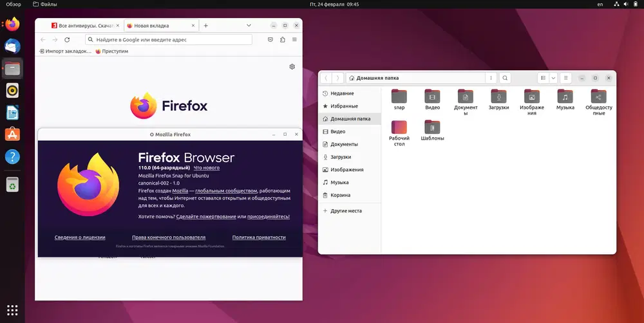Select Загрузки in the Files sidebar
644x323 pixels.
pos(350,157)
